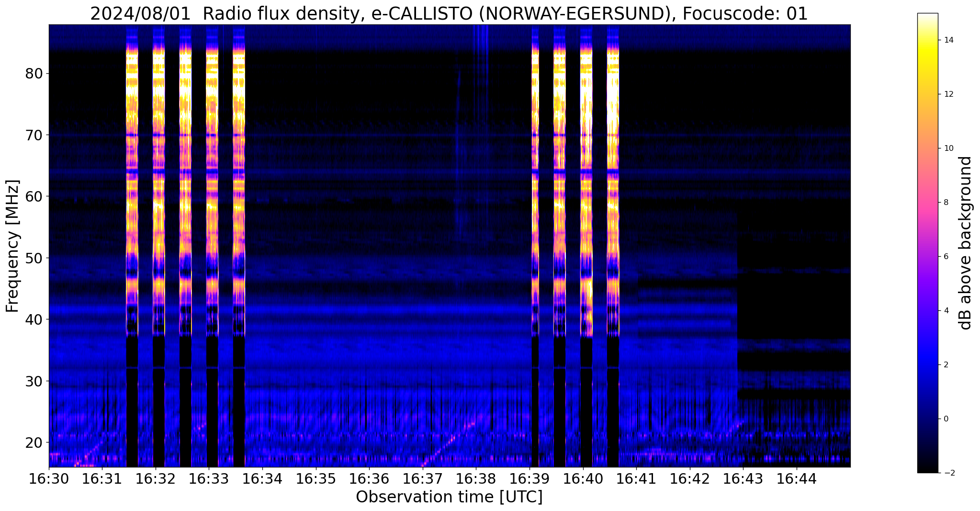Click the 70 MHz frequency tick label
Image resolution: width=980 pixels, height=511 pixels.
[34, 135]
